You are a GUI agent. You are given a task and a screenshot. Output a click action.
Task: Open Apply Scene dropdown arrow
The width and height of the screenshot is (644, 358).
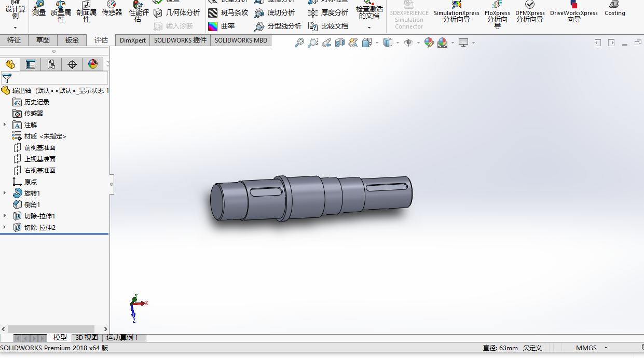(x=453, y=43)
